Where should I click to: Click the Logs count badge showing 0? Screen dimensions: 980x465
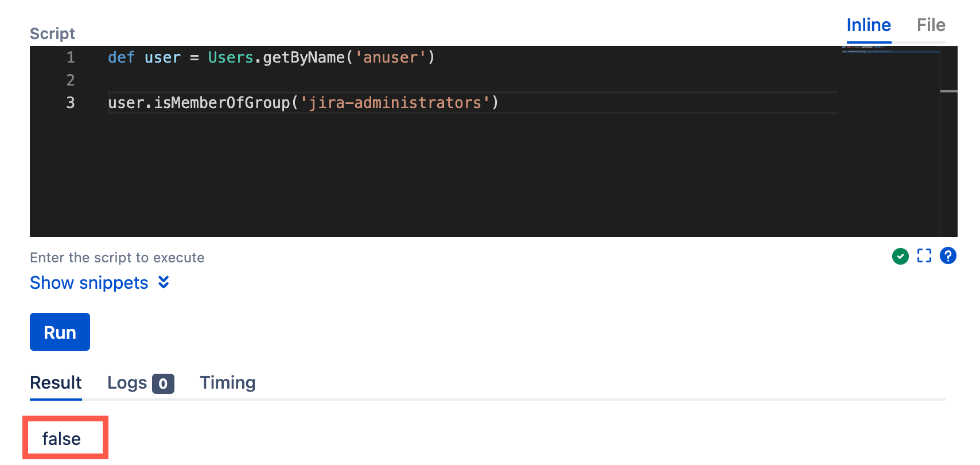pyautogui.click(x=163, y=383)
